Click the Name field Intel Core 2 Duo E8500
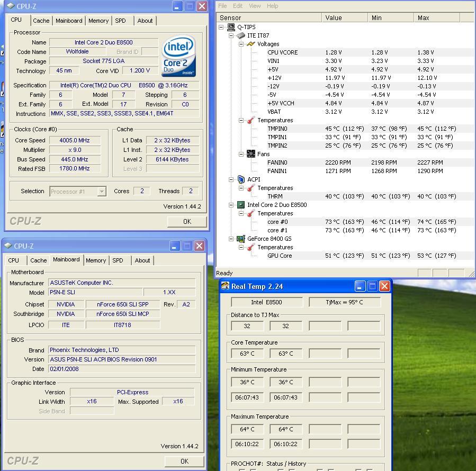This screenshot has width=476, height=471. click(104, 42)
